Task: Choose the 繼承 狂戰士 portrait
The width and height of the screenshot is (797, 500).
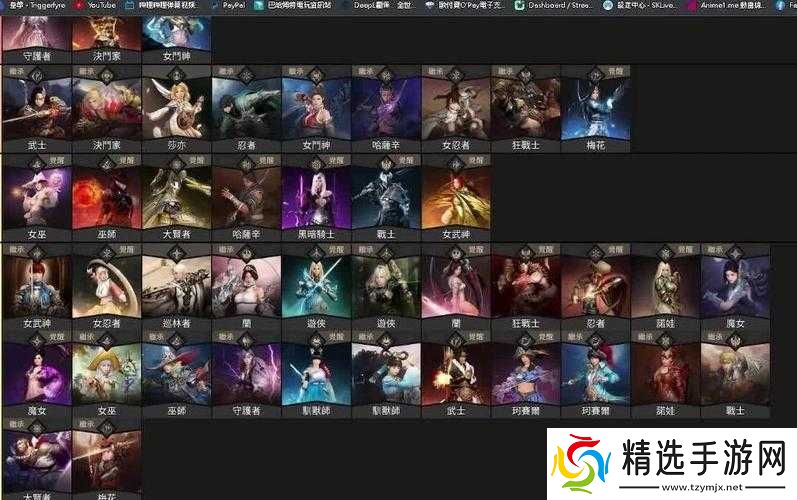Action: click(525, 108)
